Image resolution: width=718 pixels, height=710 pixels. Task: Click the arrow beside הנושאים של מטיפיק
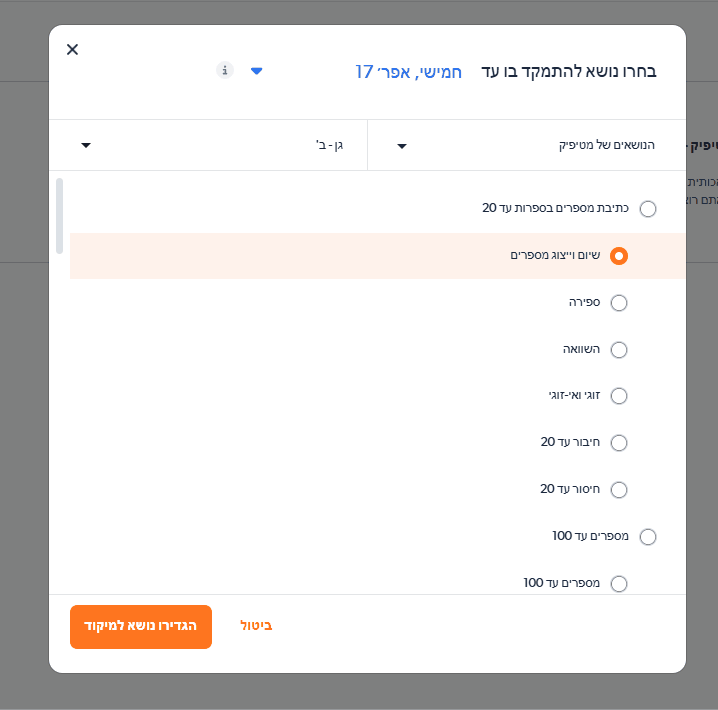(x=402, y=146)
